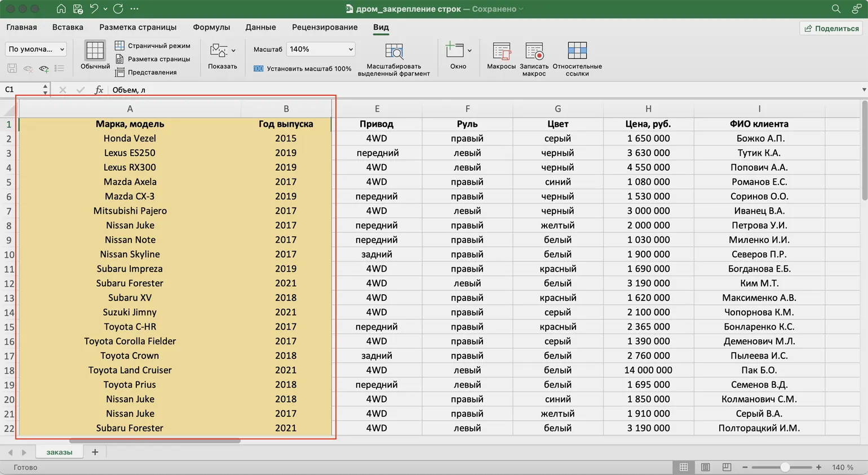Click the zoom slider handle in status bar
Viewport: 868px width, 475px height.
(785, 467)
